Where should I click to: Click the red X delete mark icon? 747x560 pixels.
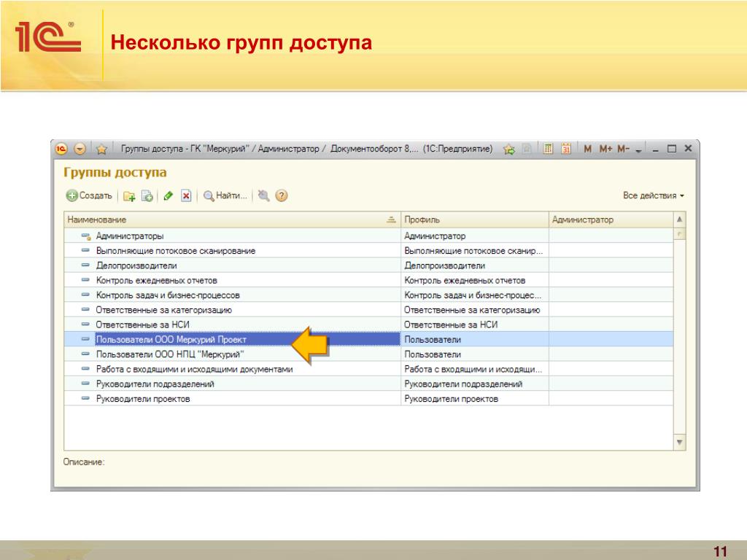(186, 195)
